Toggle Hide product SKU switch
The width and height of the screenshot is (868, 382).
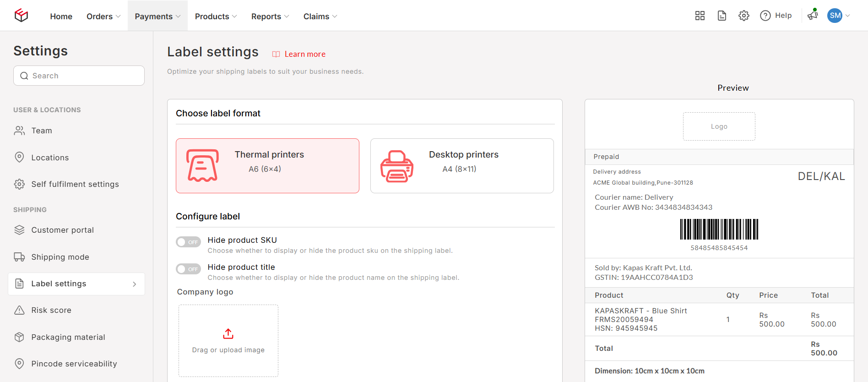pyautogui.click(x=188, y=242)
